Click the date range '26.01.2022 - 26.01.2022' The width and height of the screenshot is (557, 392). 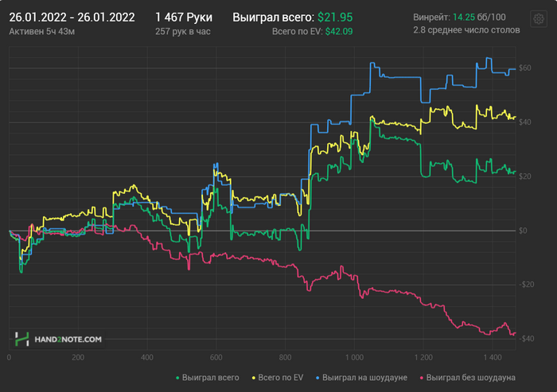pos(72,17)
